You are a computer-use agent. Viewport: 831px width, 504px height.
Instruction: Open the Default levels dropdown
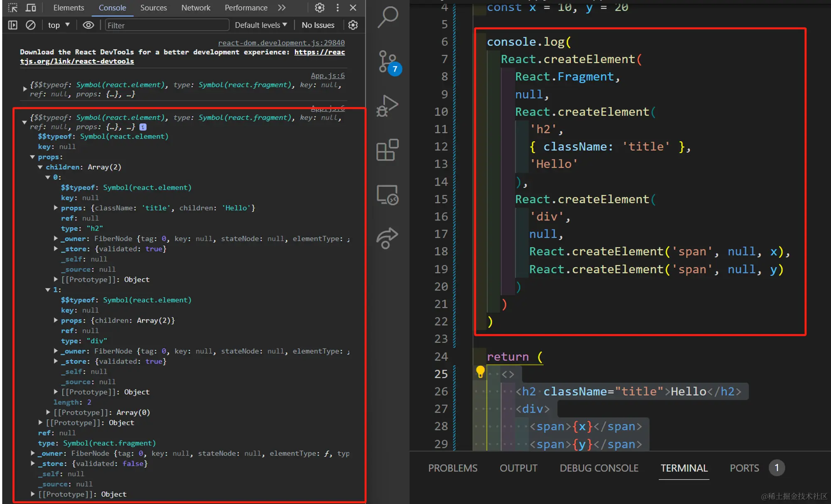pos(261,25)
